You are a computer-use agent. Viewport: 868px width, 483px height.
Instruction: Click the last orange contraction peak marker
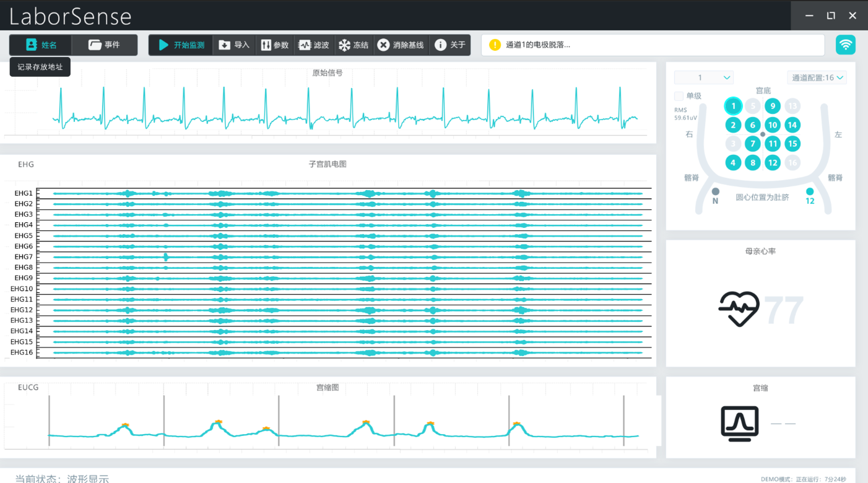[x=516, y=424]
